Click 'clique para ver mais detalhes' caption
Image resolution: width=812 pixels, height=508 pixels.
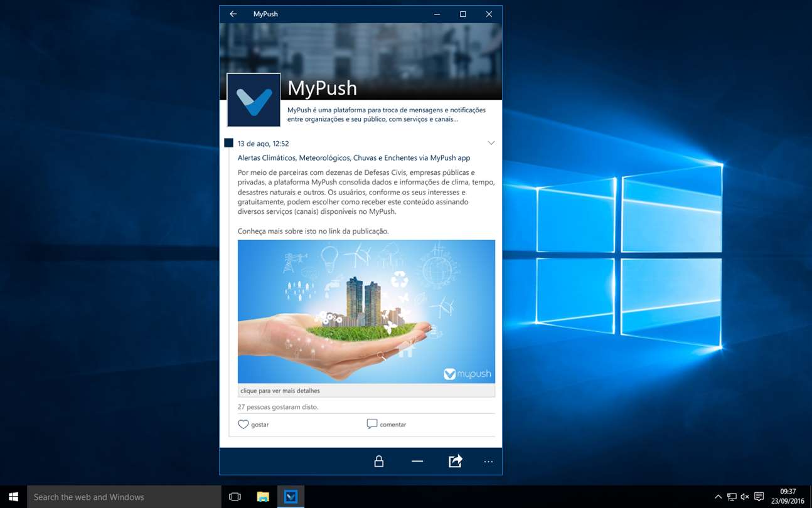pos(366,391)
